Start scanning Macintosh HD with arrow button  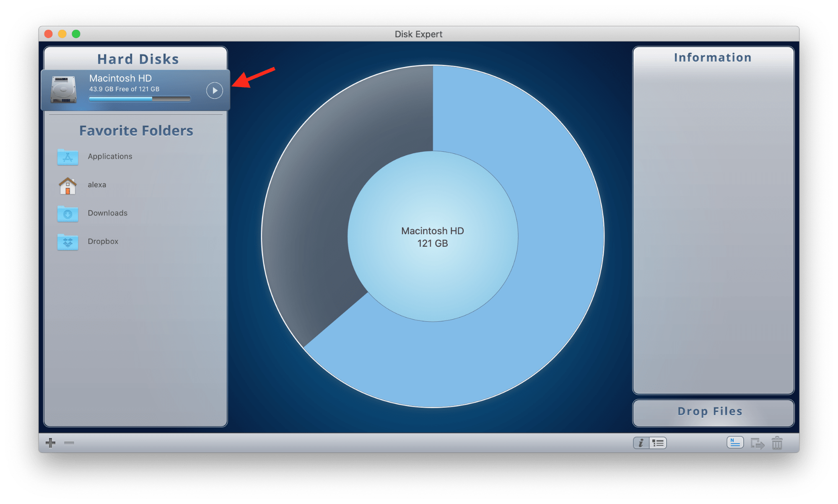click(215, 90)
